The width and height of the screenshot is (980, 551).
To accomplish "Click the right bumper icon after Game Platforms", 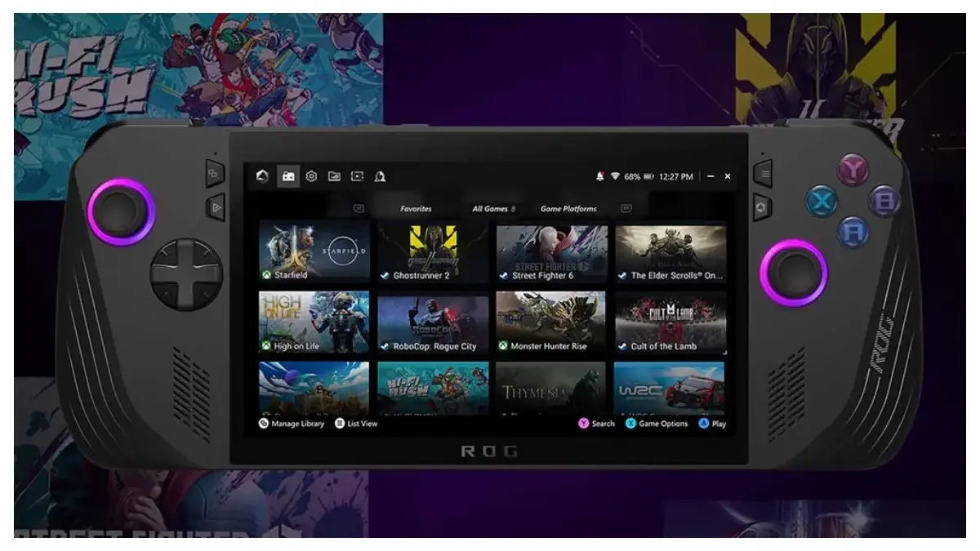I will tap(626, 209).
